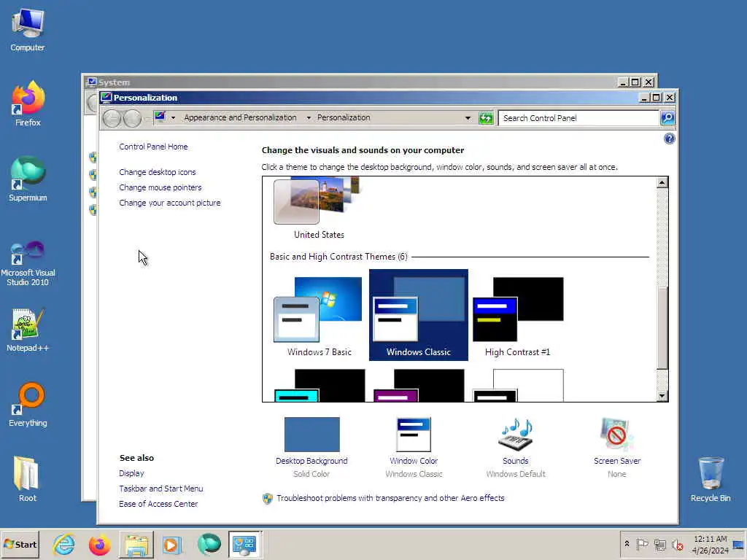Open Microsoft Visual Studio 2010 shortcut
Image resolution: width=747 pixels, height=560 pixels.
28,262
